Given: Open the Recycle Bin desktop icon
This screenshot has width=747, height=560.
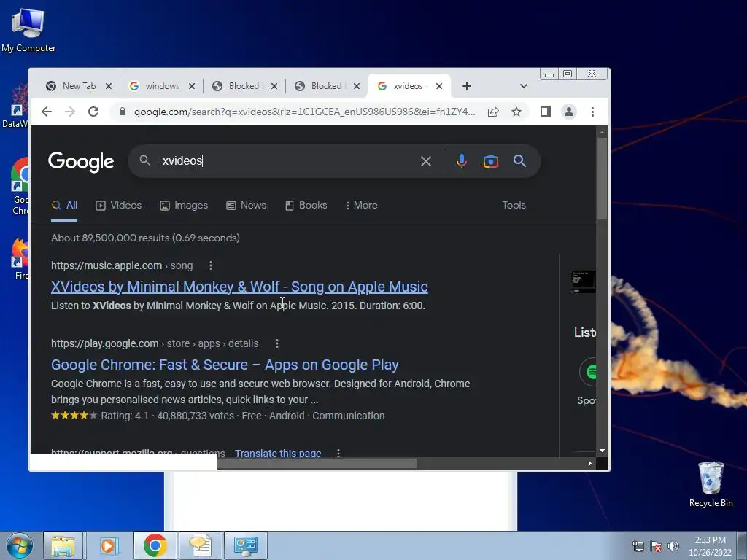Looking at the screenshot, I should click(711, 484).
